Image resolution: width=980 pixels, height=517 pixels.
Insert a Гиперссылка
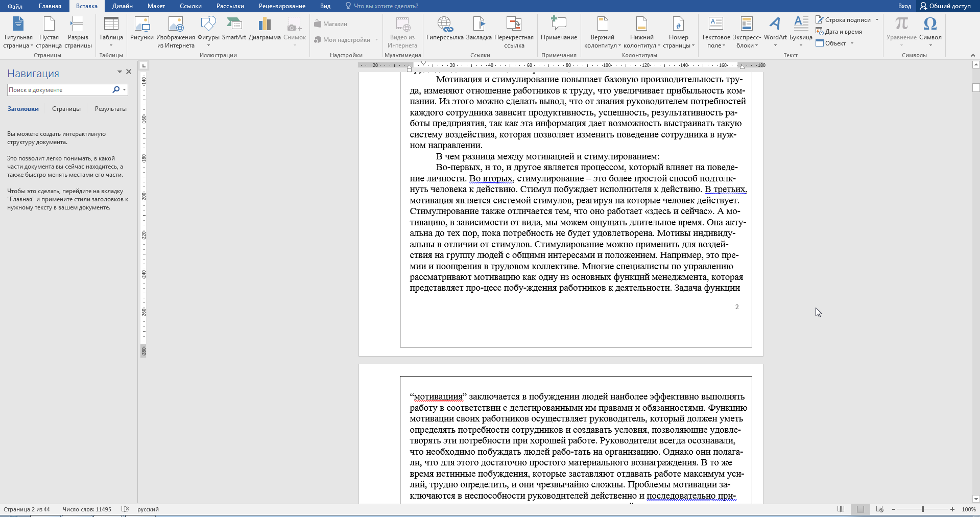pyautogui.click(x=445, y=29)
